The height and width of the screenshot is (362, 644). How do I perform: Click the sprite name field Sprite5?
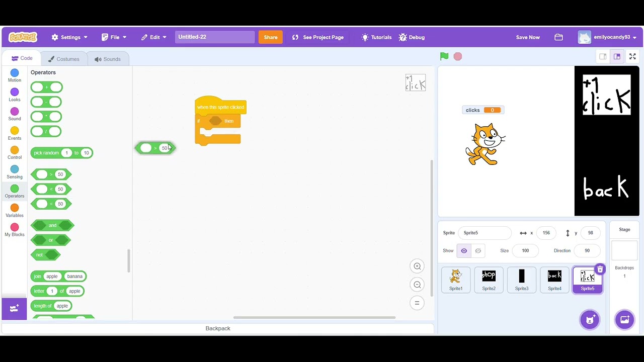tap(485, 233)
